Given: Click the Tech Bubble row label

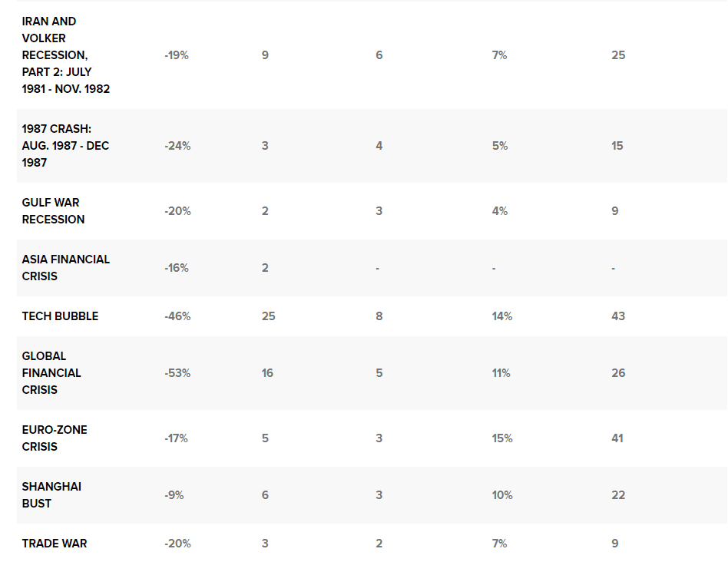Looking at the screenshot, I should coord(60,316).
